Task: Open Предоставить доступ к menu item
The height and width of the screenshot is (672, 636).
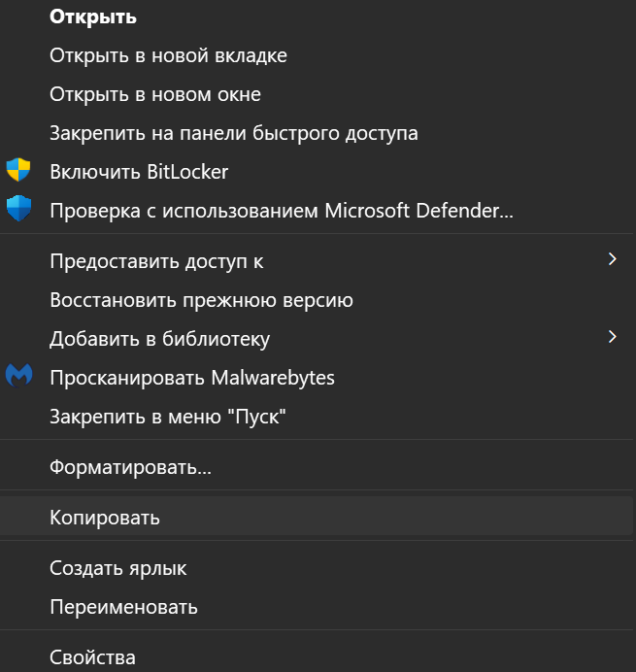Action: 156,261
